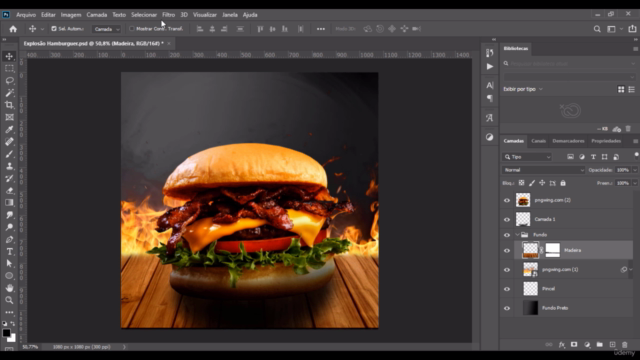Add a layer style with fx icon
This screenshot has width=640, height=360.
point(562,345)
